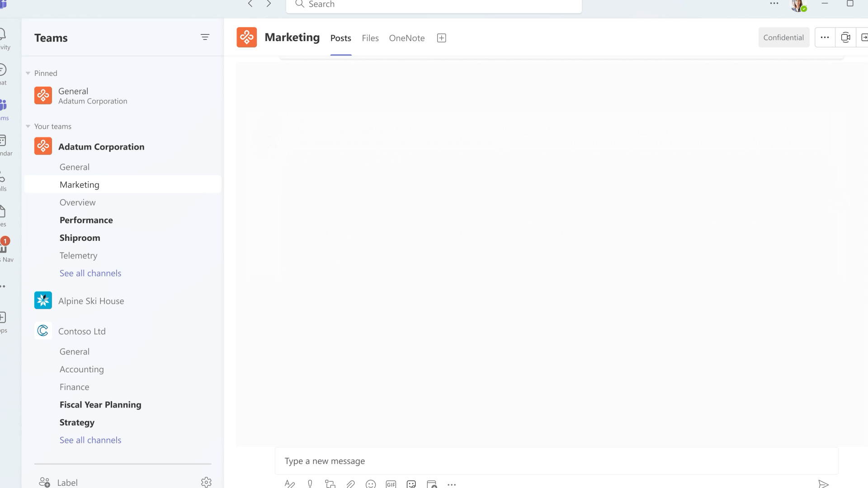868x488 pixels.
Task: Open the Format text tool in compose bar
Action: (290, 484)
